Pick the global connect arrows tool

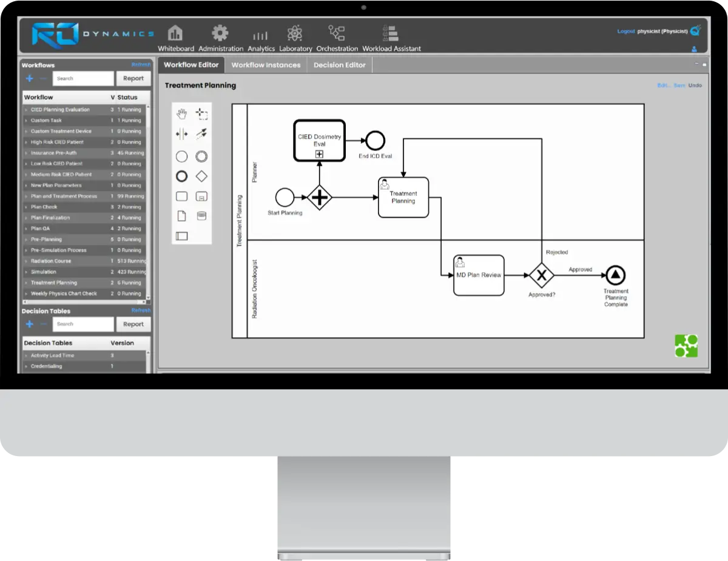[201, 133]
